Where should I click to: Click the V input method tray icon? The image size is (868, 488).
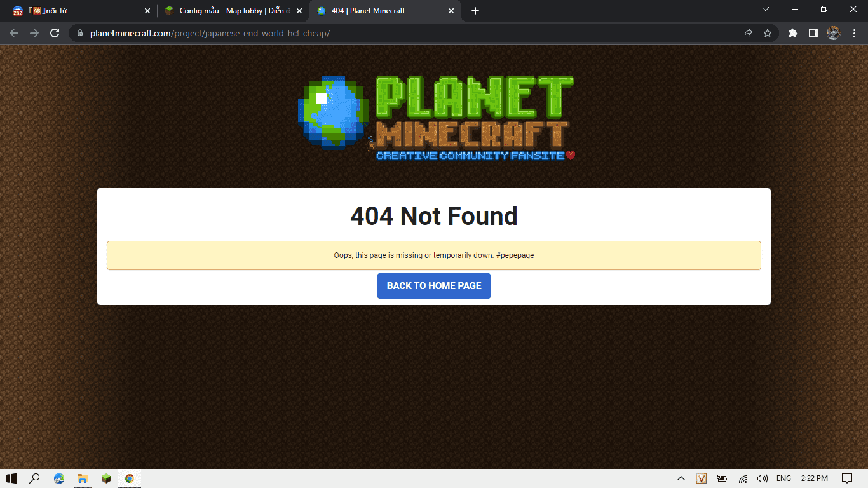click(702, 478)
